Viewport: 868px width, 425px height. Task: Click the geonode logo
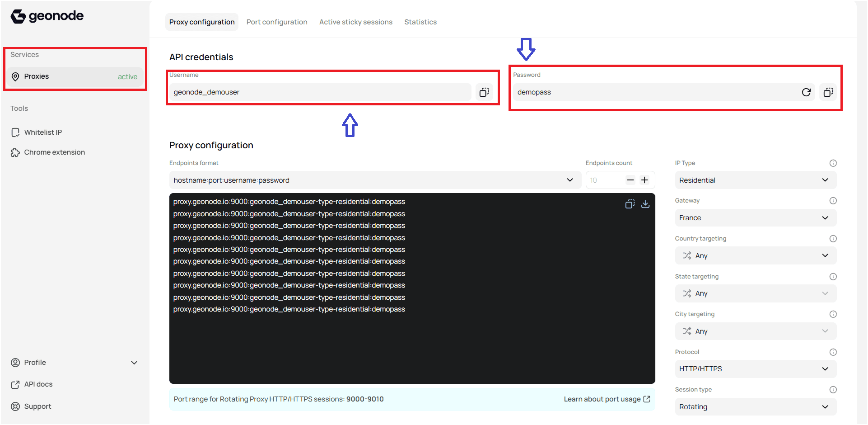click(47, 16)
